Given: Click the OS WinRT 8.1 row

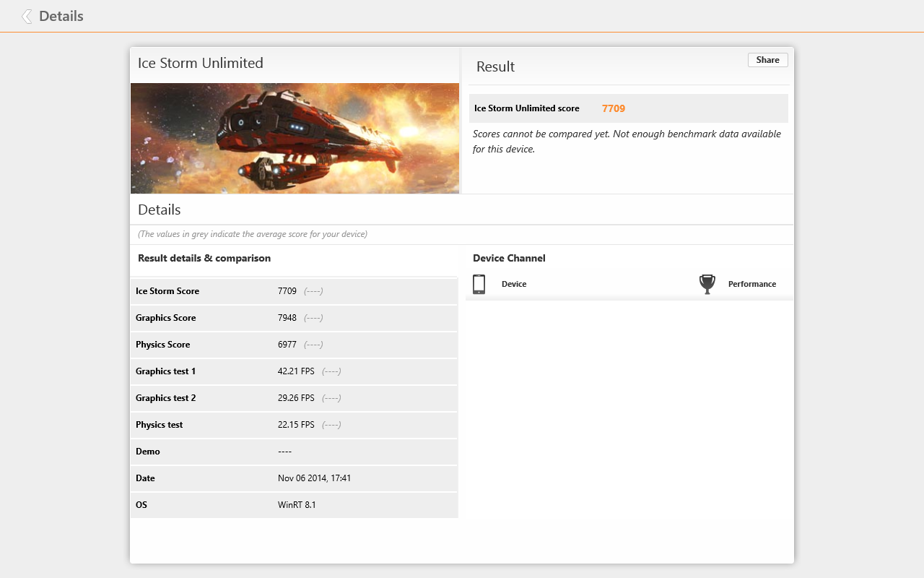Looking at the screenshot, I should [294, 505].
